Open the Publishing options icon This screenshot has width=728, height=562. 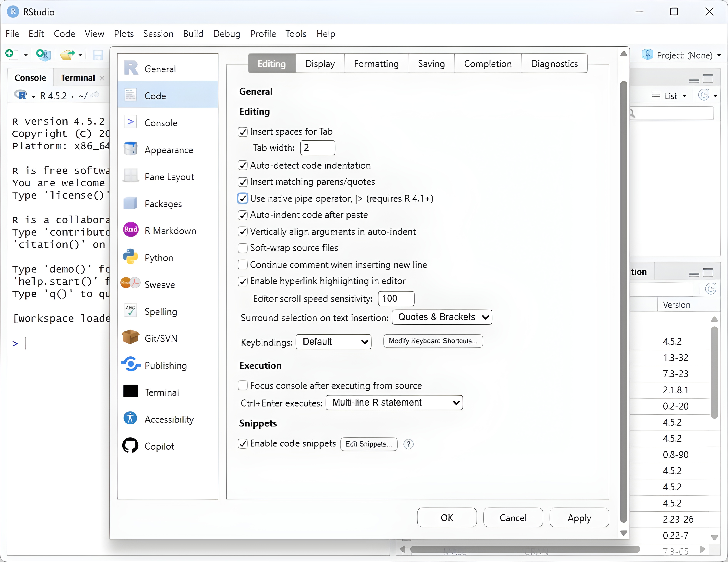(130, 364)
